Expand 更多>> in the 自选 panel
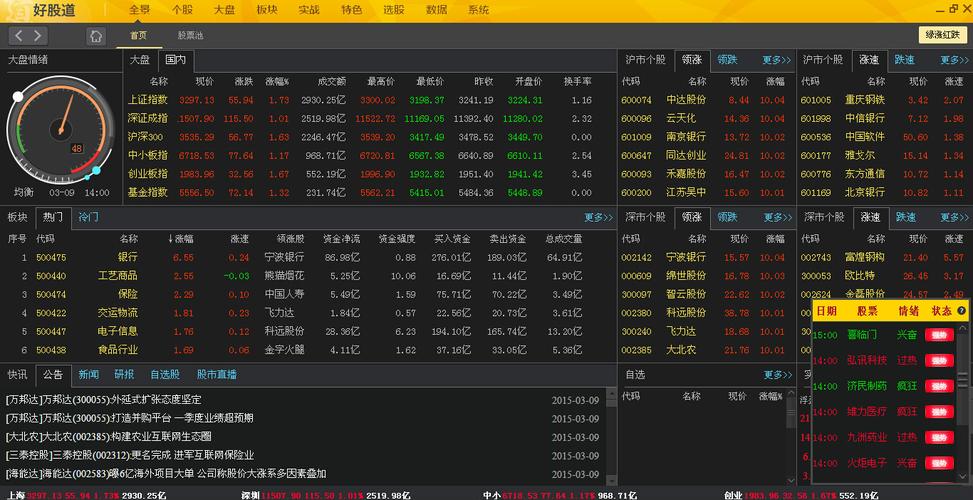The width and height of the screenshot is (973, 500). (778, 375)
